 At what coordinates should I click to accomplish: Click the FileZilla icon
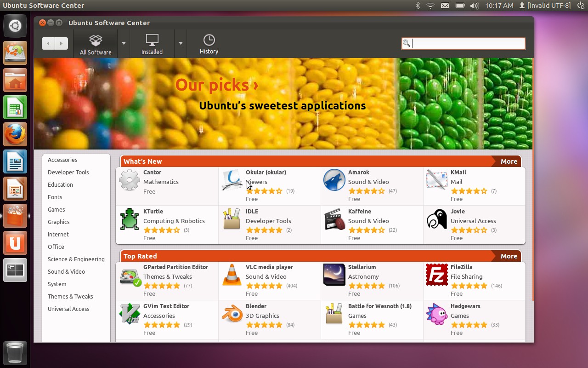(436, 275)
